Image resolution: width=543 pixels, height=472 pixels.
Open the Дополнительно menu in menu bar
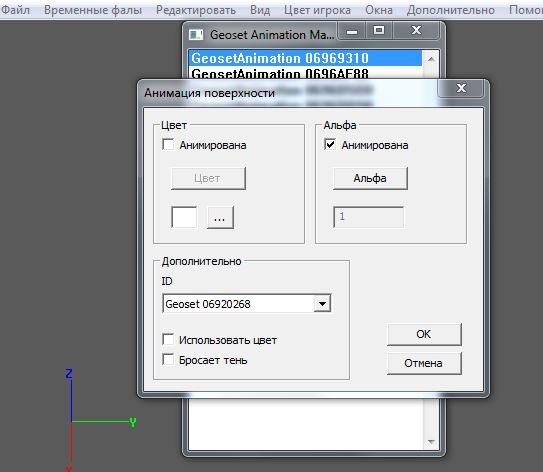(451, 10)
